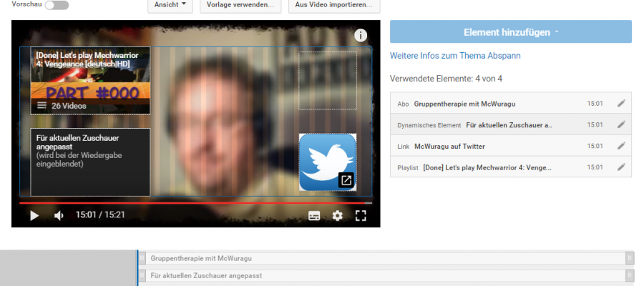Click the red video progress bar
644x286 pixels.
point(195,203)
